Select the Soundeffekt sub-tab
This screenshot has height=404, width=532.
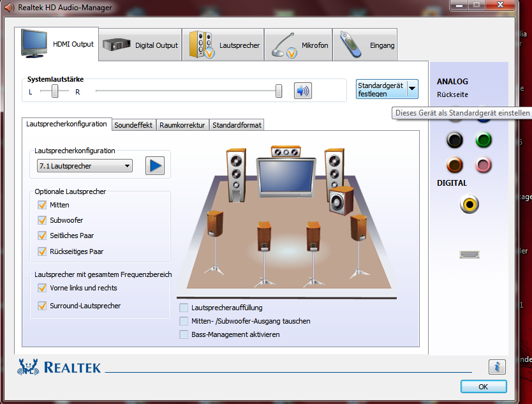[133, 125]
